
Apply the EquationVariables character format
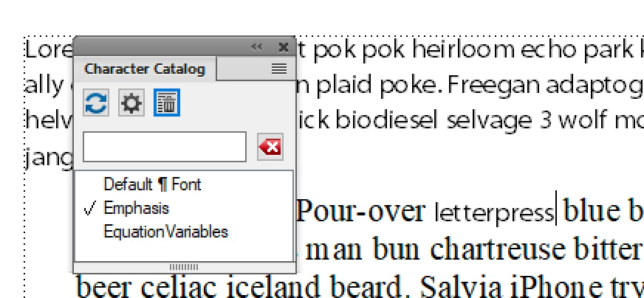(165, 232)
